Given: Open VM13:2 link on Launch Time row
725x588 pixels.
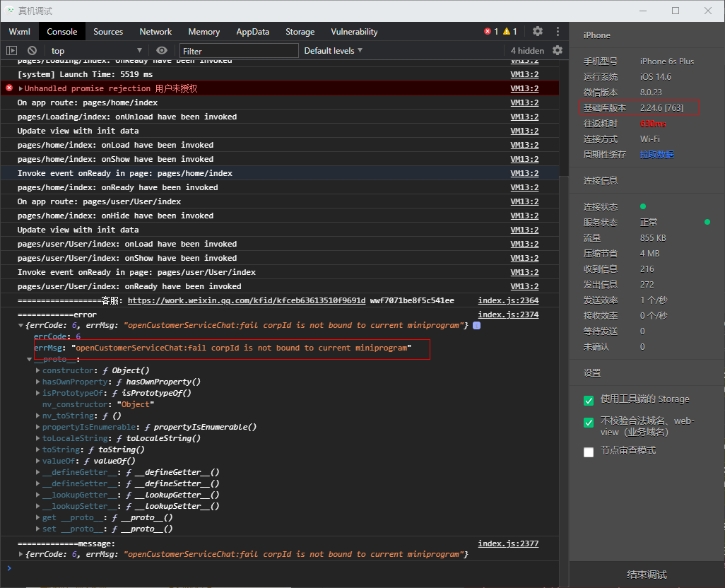Looking at the screenshot, I should 524,74.
